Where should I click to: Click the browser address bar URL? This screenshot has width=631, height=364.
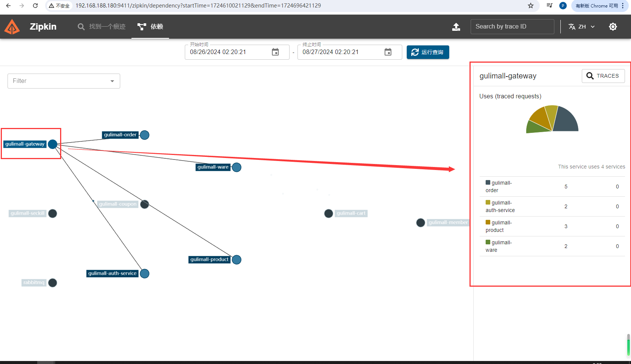point(198,6)
